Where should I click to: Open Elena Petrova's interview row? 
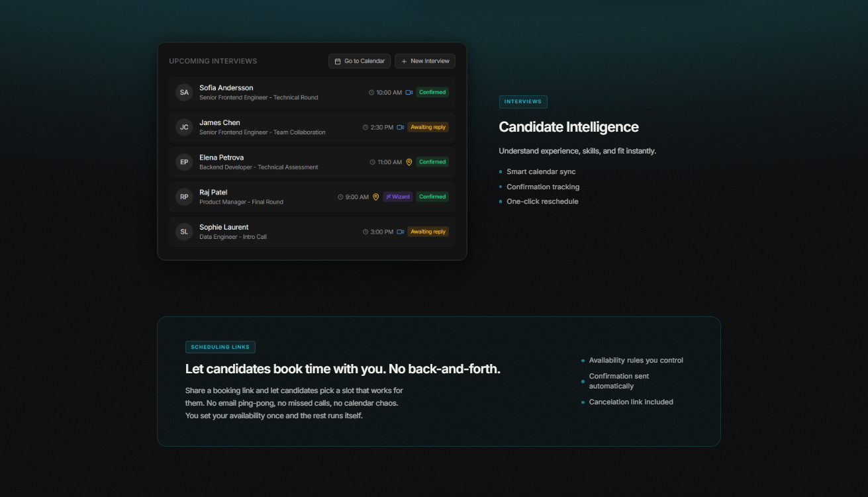[x=312, y=162]
